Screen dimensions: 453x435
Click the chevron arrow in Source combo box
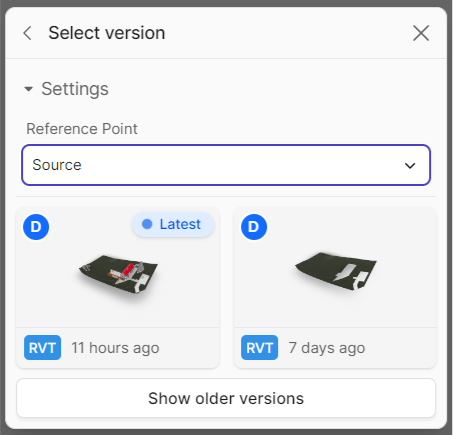pyautogui.click(x=410, y=165)
